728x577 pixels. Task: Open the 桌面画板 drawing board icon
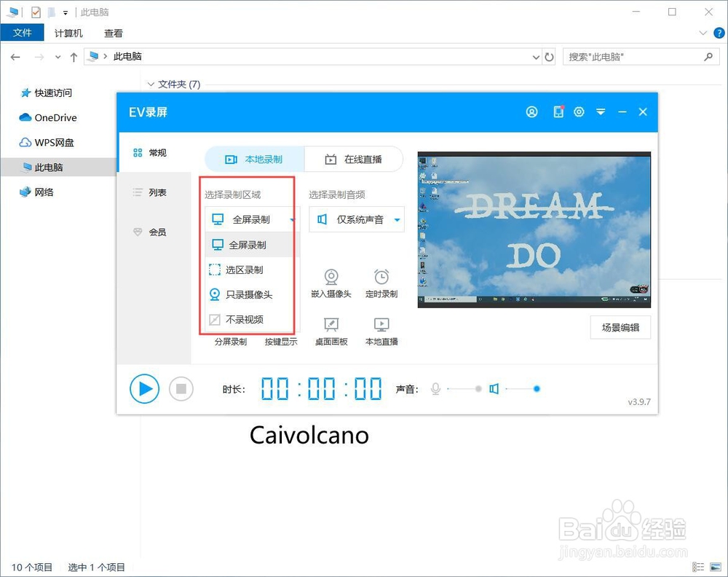pos(331,324)
